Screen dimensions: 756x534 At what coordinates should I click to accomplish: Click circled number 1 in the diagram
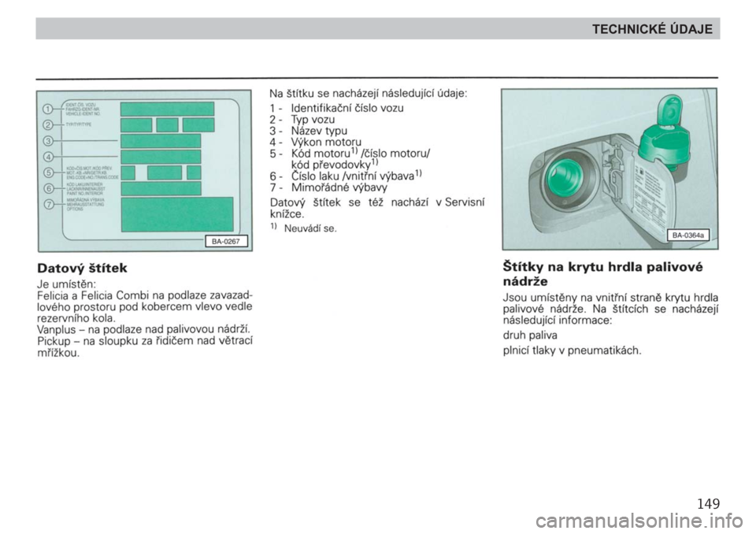pyautogui.click(x=48, y=110)
